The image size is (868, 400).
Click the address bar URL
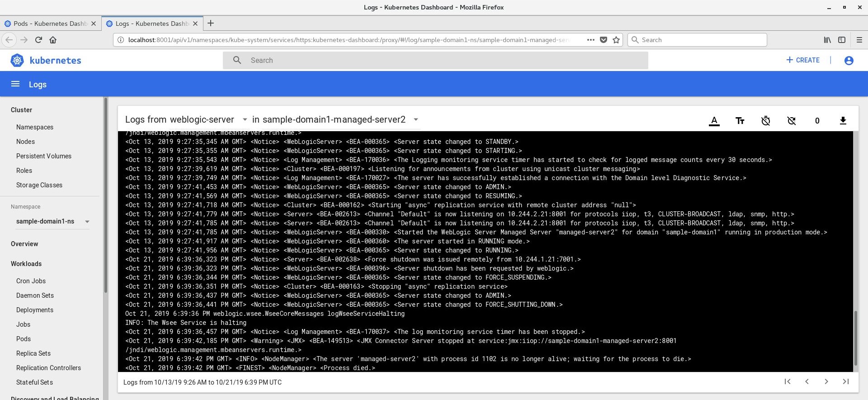(348, 40)
